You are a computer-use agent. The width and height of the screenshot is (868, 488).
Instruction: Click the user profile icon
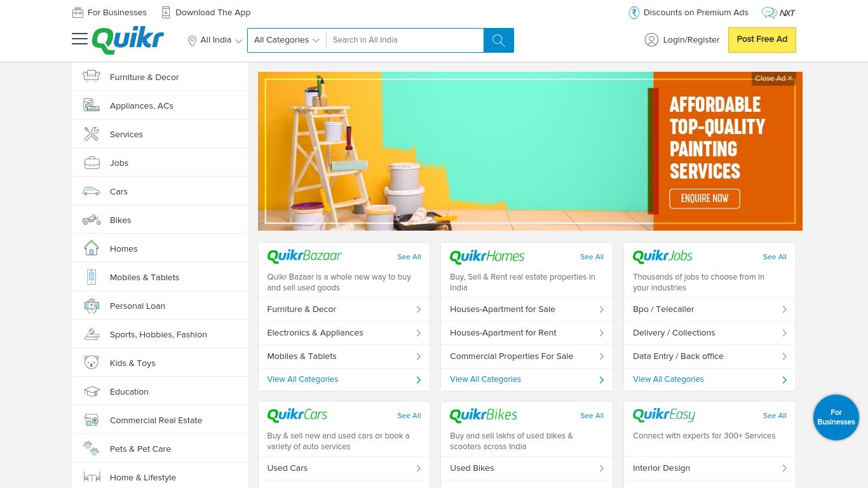coord(651,40)
